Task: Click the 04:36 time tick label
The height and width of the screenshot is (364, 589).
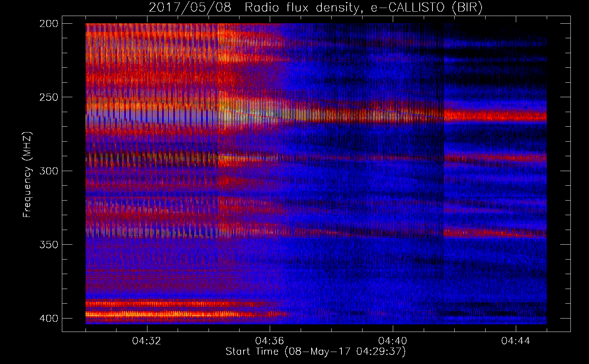Action: click(270, 341)
